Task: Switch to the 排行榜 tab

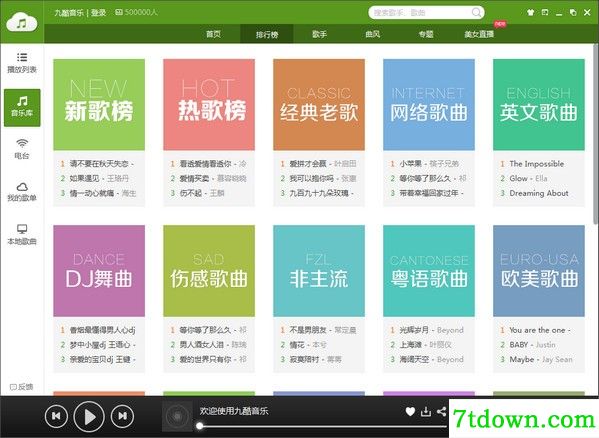Action: (x=267, y=34)
